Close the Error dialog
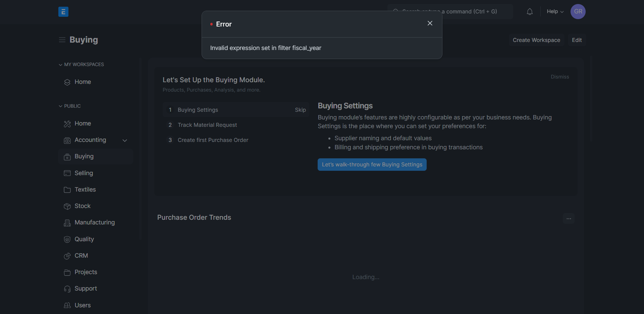Image resolution: width=644 pixels, height=314 pixels. coord(430,23)
